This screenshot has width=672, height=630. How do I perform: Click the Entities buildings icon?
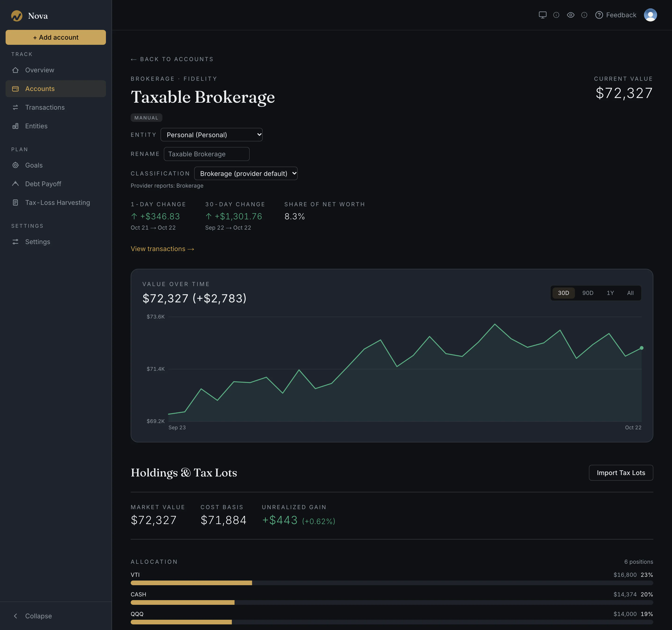click(x=15, y=126)
